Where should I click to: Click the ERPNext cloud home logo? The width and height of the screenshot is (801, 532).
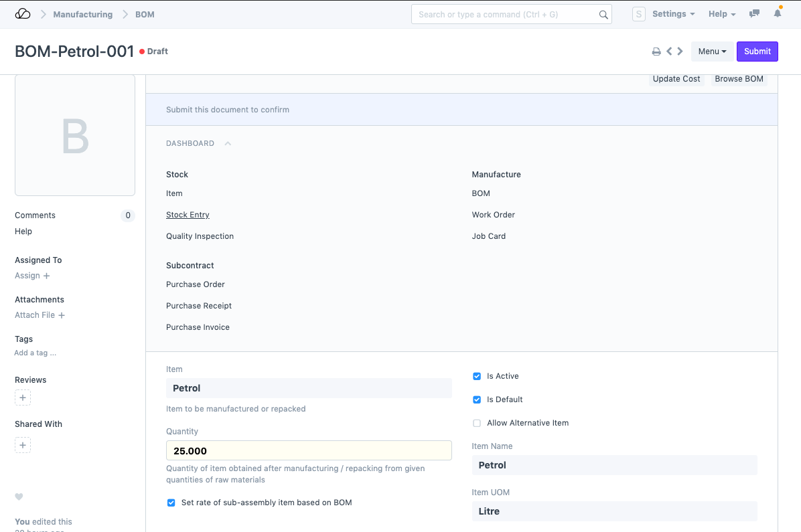click(22, 14)
